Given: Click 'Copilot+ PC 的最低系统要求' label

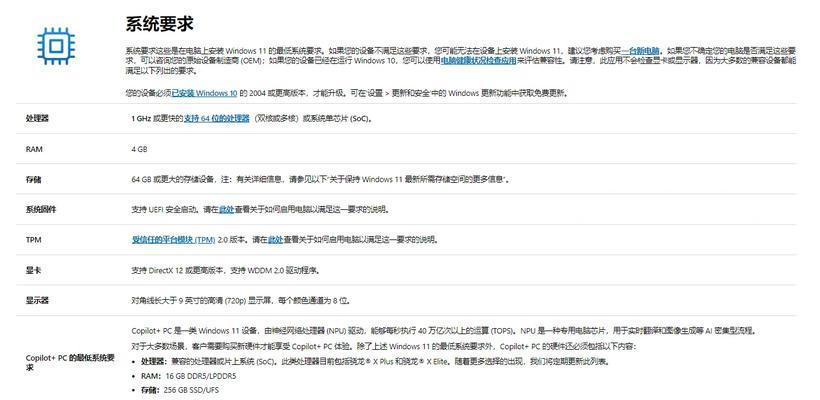Looking at the screenshot, I should [70, 362].
